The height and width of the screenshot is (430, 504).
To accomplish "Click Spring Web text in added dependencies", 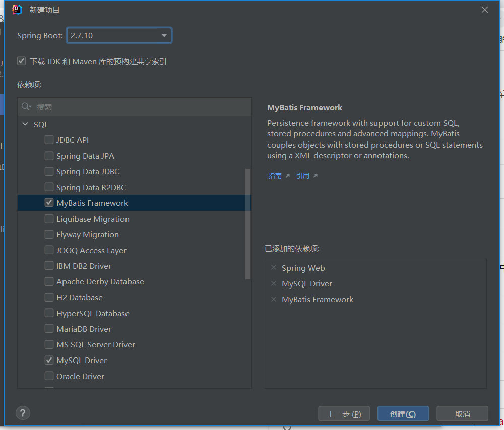I will pos(303,268).
